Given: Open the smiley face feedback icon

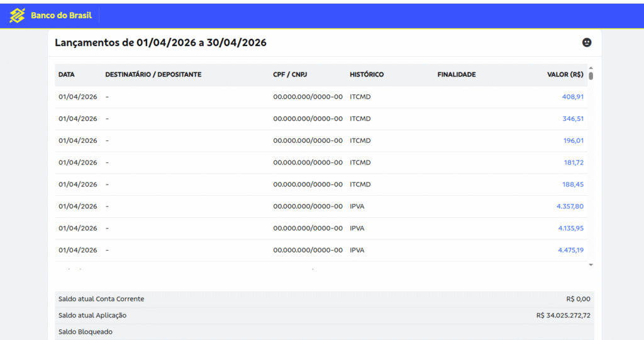Looking at the screenshot, I should [587, 42].
